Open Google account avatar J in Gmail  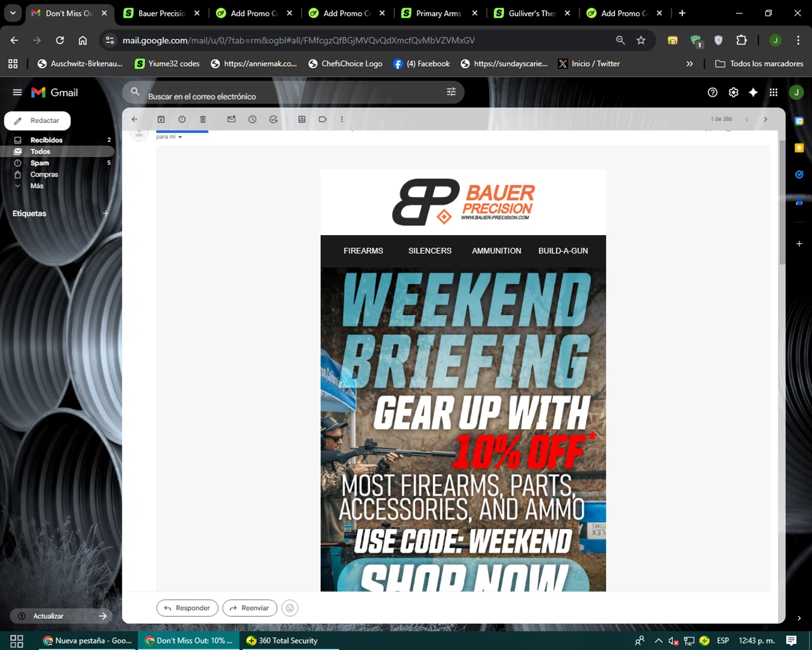(796, 93)
